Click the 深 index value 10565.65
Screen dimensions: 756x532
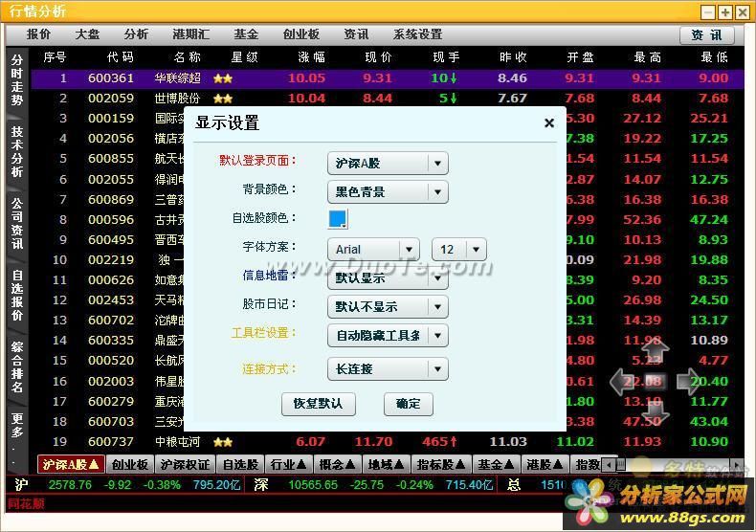pyautogui.click(x=313, y=485)
